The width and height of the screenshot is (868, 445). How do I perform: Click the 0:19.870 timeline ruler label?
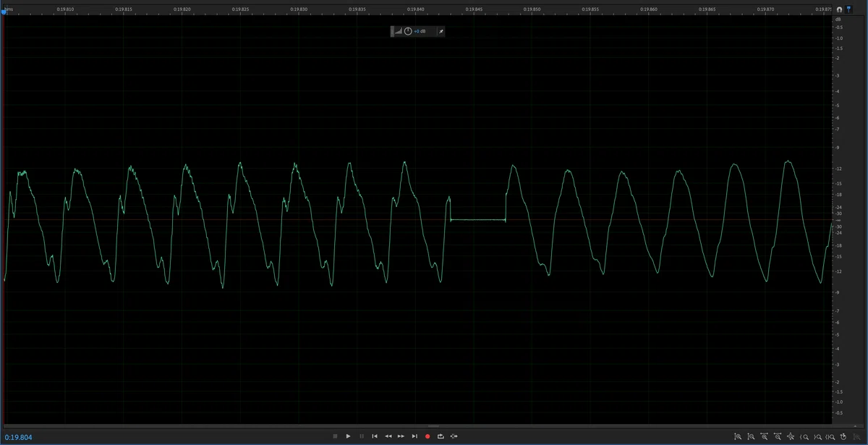point(766,10)
